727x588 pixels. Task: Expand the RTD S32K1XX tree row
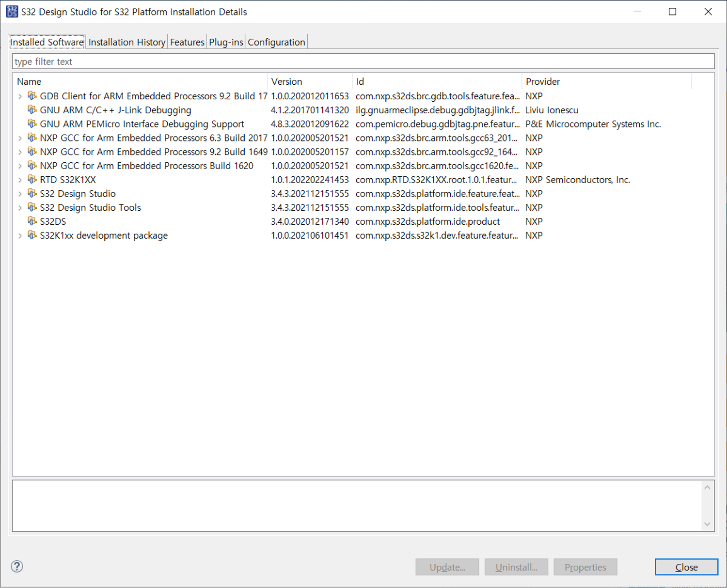tap(20, 180)
